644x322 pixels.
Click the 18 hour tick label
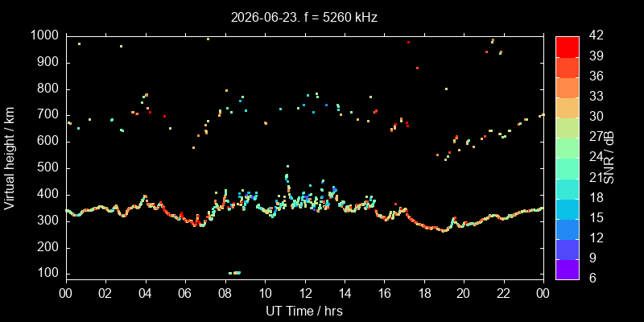tap(424, 294)
